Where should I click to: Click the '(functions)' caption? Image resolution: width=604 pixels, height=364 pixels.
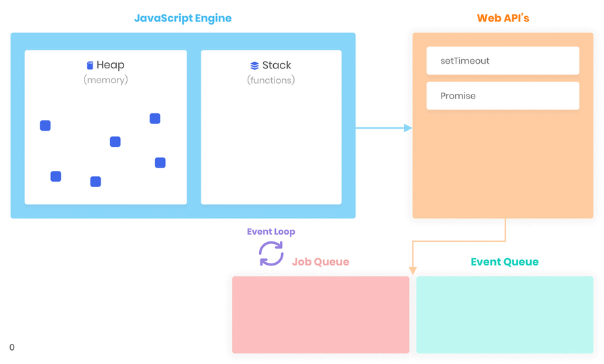[x=271, y=80]
